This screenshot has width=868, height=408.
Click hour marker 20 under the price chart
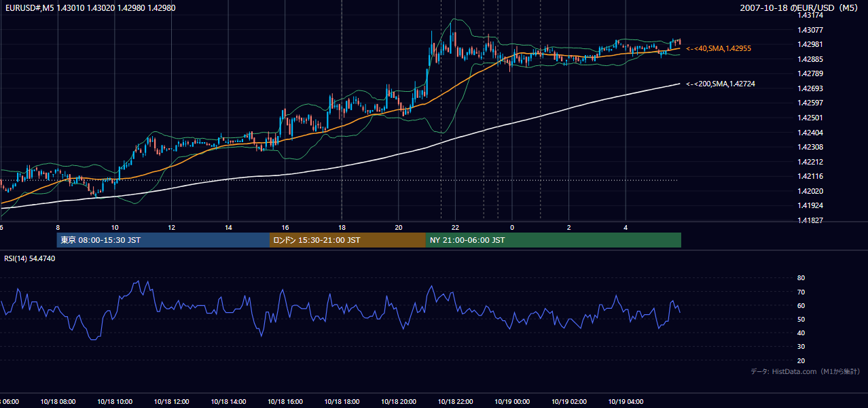(x=399, y=228)
